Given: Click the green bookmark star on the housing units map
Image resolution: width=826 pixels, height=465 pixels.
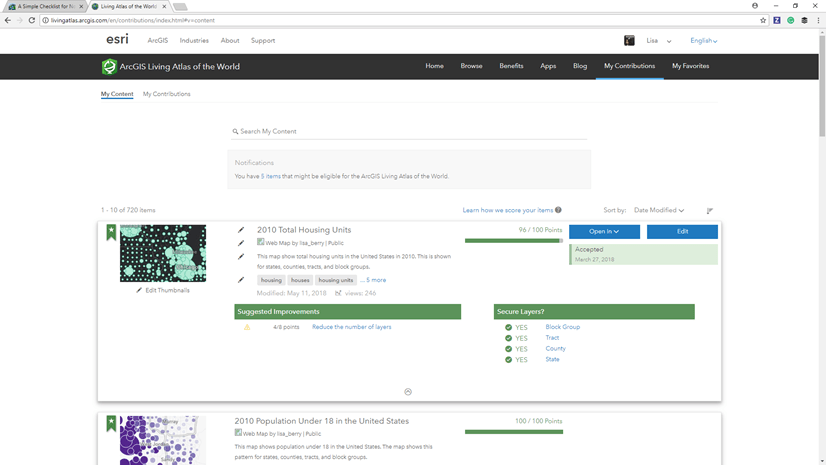Looking at the screenshot, I should [x=111, y=232].
